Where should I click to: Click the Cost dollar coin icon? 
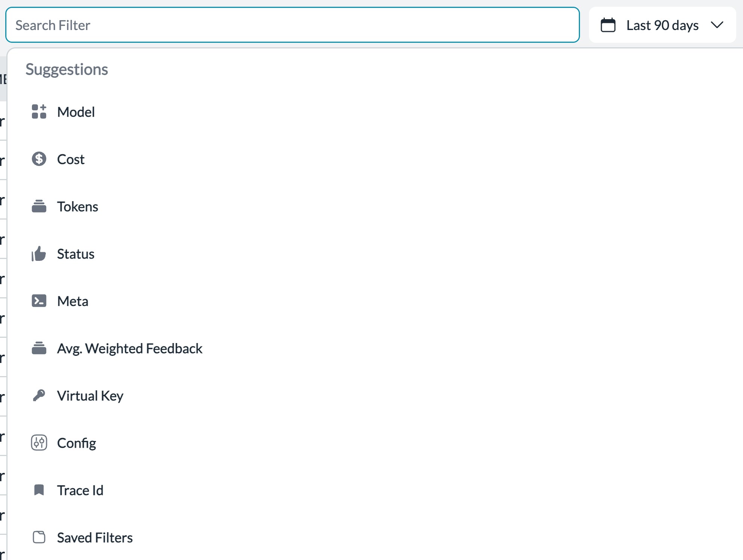point(39,159)
